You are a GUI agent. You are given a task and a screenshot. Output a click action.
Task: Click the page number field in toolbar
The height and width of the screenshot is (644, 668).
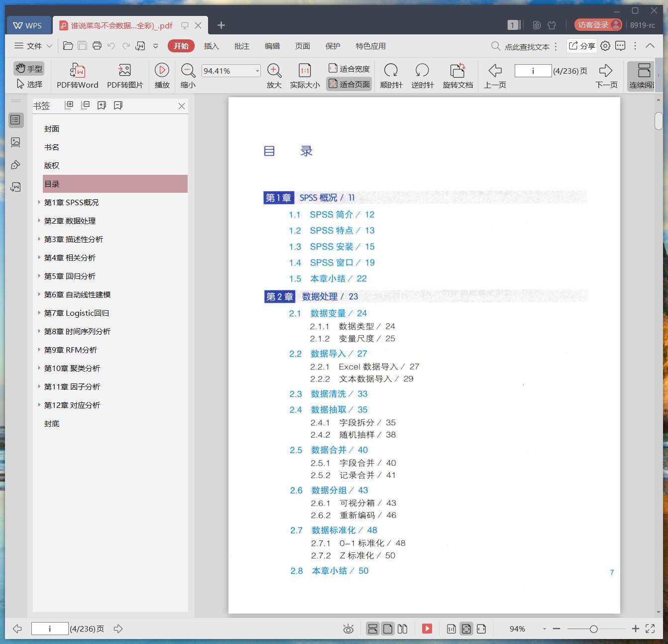click(533, 71)
